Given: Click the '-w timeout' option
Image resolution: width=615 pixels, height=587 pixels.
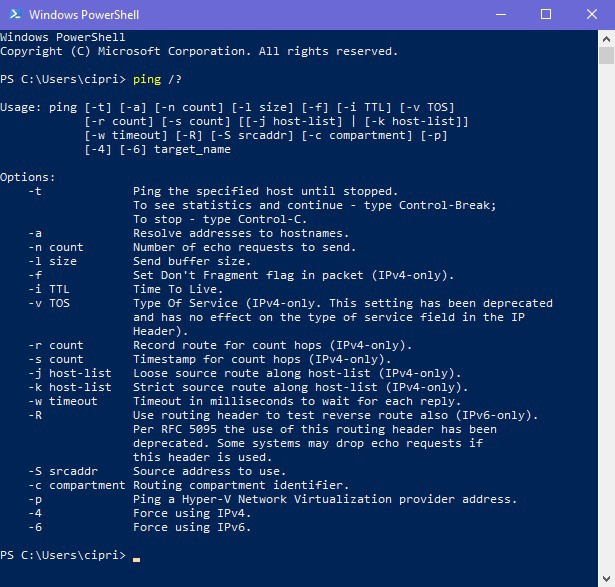Looking at the screenshot, I should click(63, 401).
